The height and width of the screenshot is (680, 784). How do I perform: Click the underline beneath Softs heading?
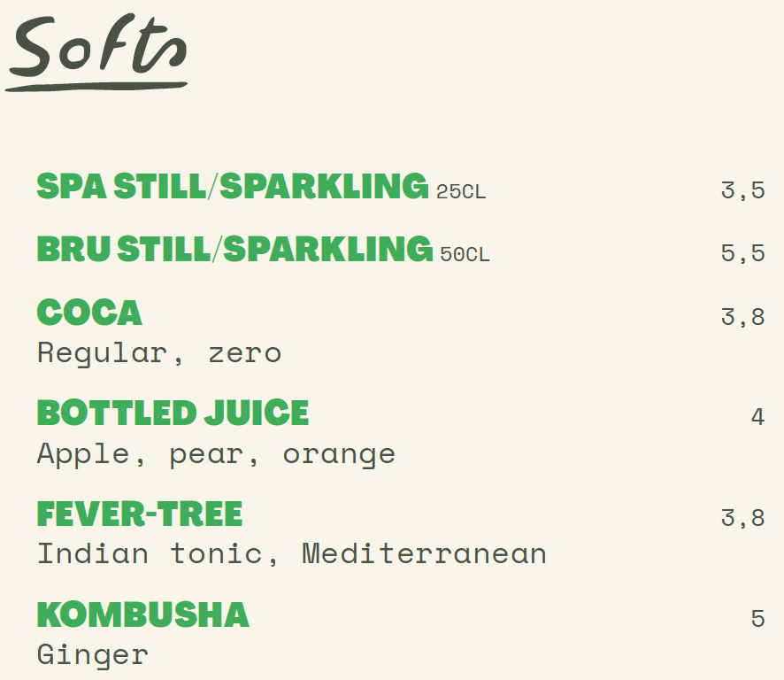click(96, 87)
